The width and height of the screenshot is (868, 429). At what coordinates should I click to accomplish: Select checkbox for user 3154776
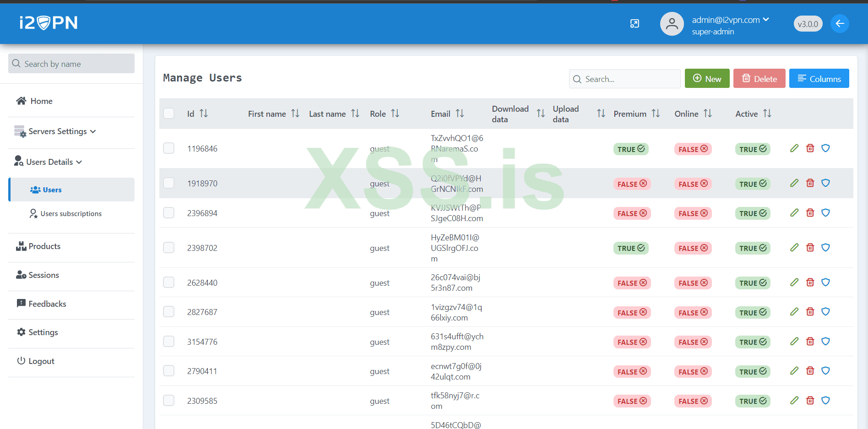coord(169,342)
